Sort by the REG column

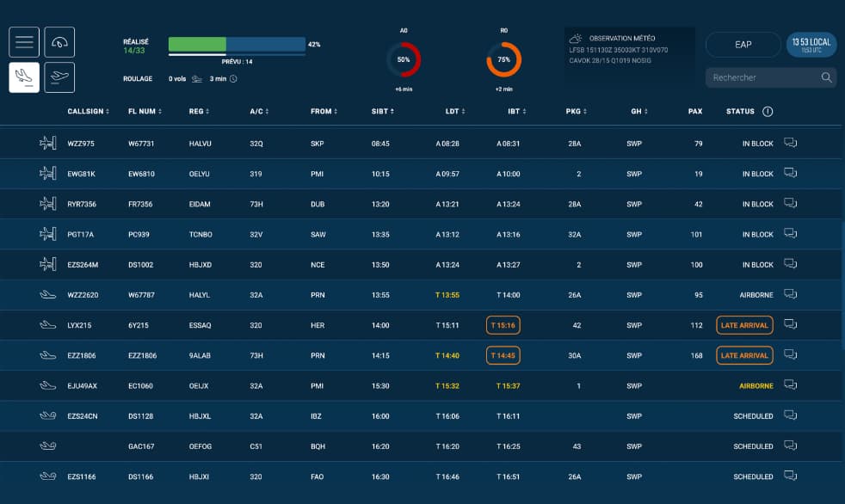pos(199,112)
